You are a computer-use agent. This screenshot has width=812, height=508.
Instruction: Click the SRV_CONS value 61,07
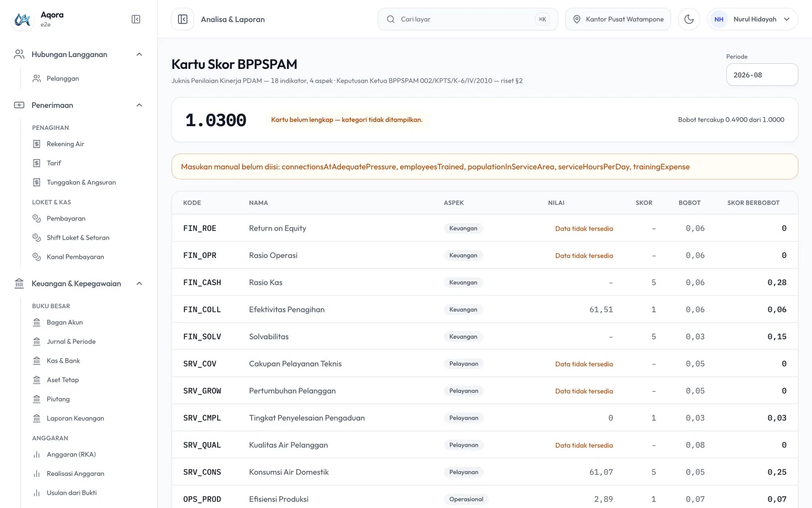point(601,472)
